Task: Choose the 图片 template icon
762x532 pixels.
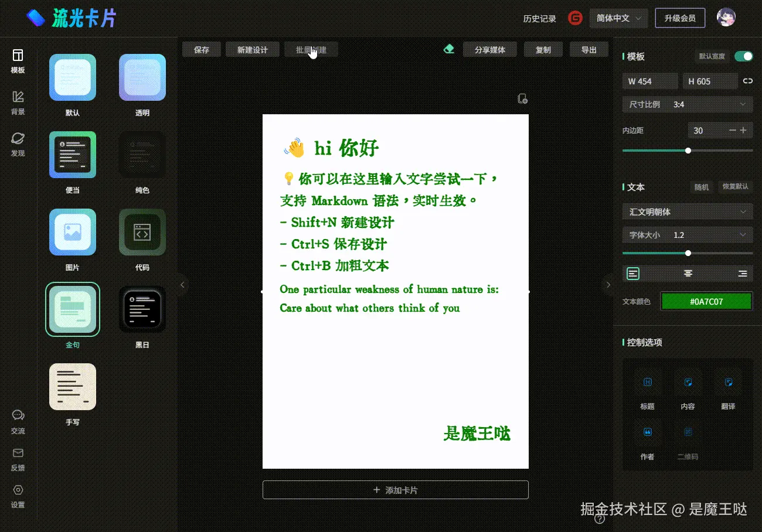Action: click(x=73, y=232)
